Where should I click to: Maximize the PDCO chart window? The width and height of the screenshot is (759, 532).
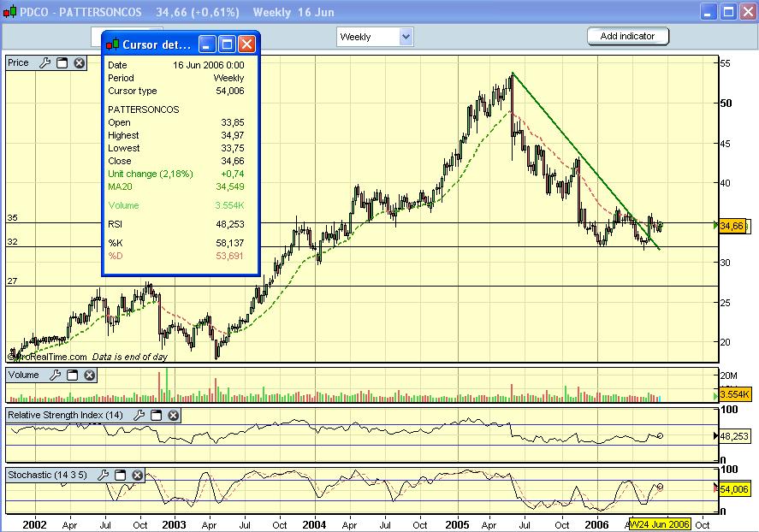coord(728,12)
